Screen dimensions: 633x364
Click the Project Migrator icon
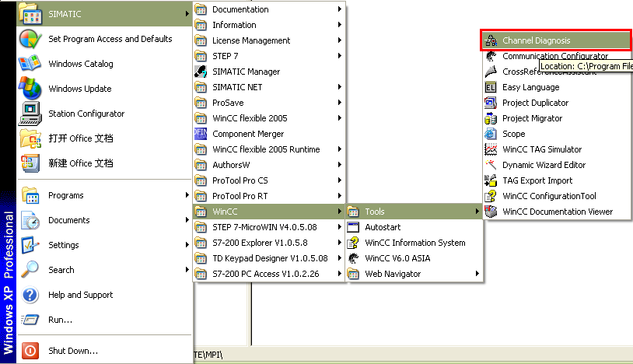tap(491, 118)
